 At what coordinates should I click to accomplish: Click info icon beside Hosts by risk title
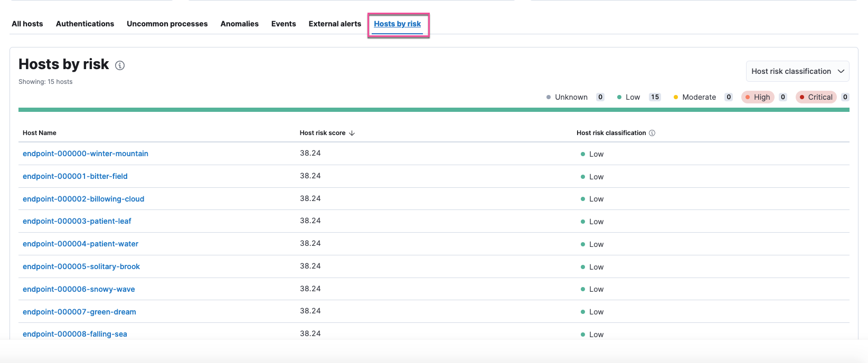click(x=120, y=65)
